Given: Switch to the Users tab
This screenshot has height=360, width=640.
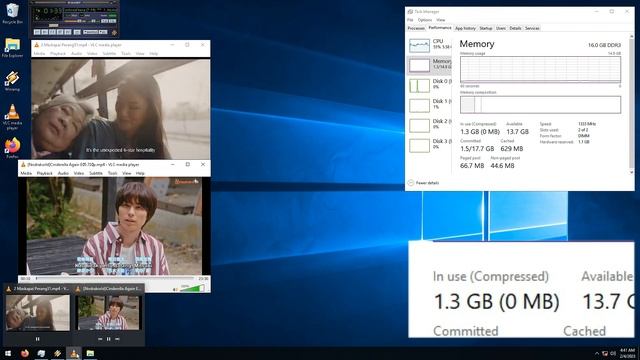Looking at the screenshot, I should click(x=501, y=28).
